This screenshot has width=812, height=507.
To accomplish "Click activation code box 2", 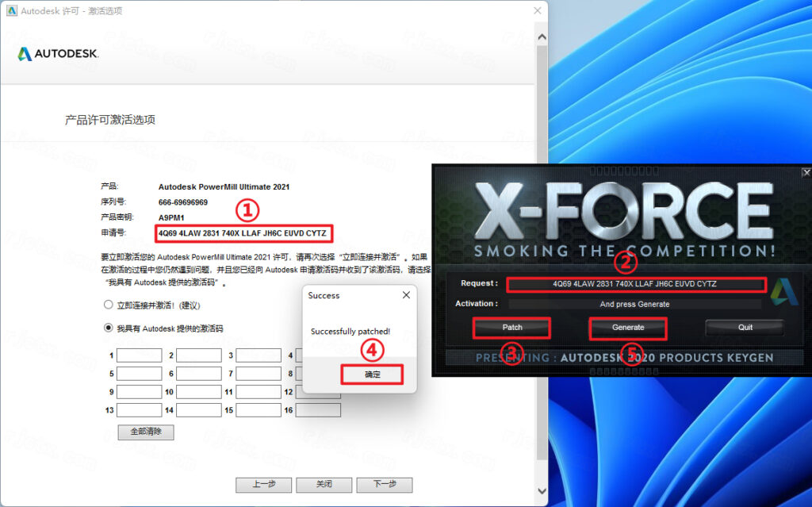I will [x=199, y=355].
